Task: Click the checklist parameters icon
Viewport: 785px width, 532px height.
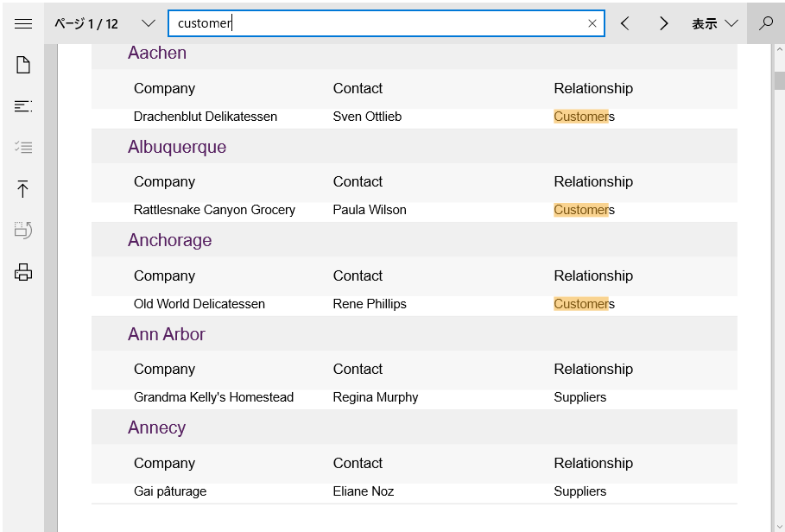Action: pos(23,147)
